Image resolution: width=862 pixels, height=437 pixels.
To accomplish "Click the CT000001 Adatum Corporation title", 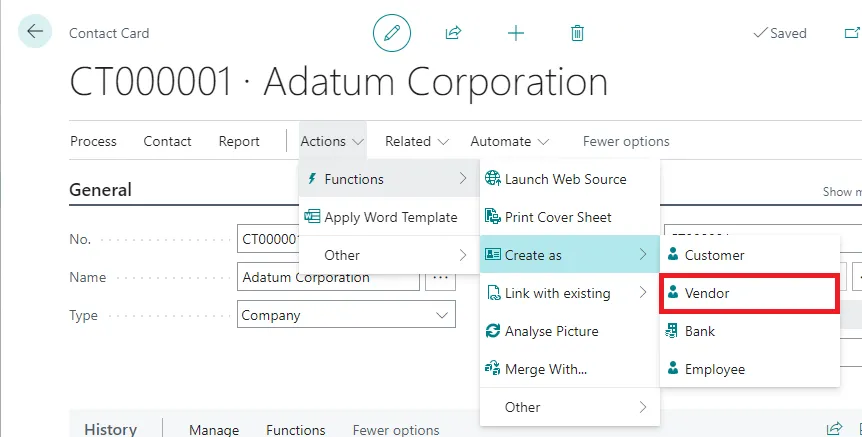I will tap(339, 82).
